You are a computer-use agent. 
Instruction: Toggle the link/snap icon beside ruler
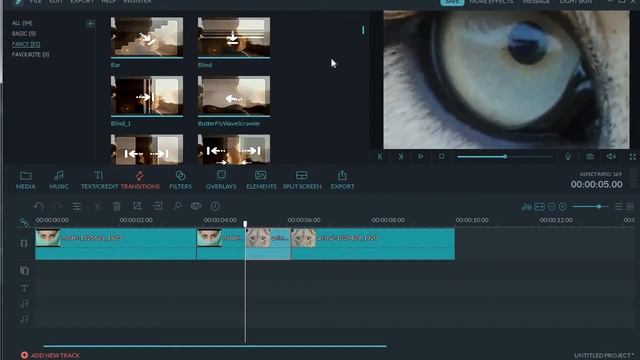(x=24, y=222)
